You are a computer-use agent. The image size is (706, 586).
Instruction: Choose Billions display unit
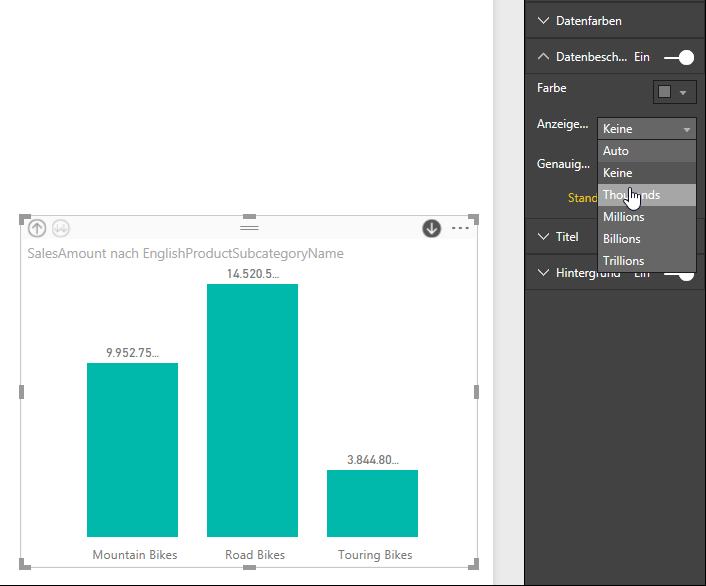(x=647, y=239)
